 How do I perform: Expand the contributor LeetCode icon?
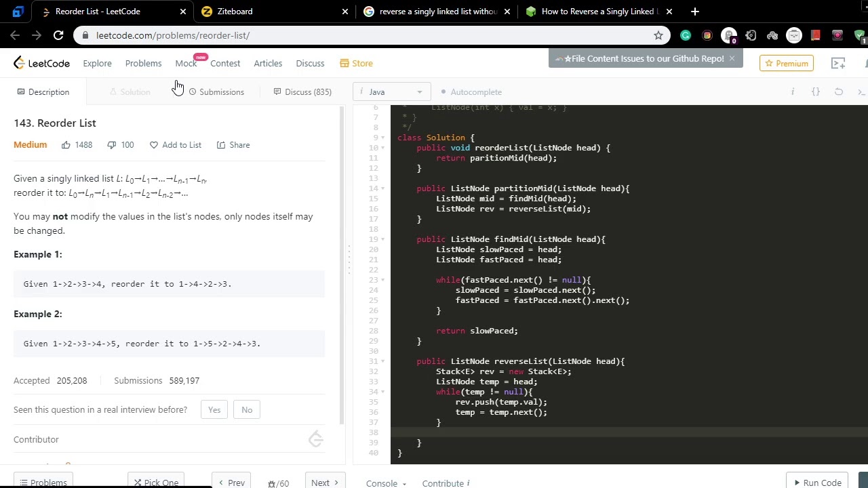click(316, 439)
